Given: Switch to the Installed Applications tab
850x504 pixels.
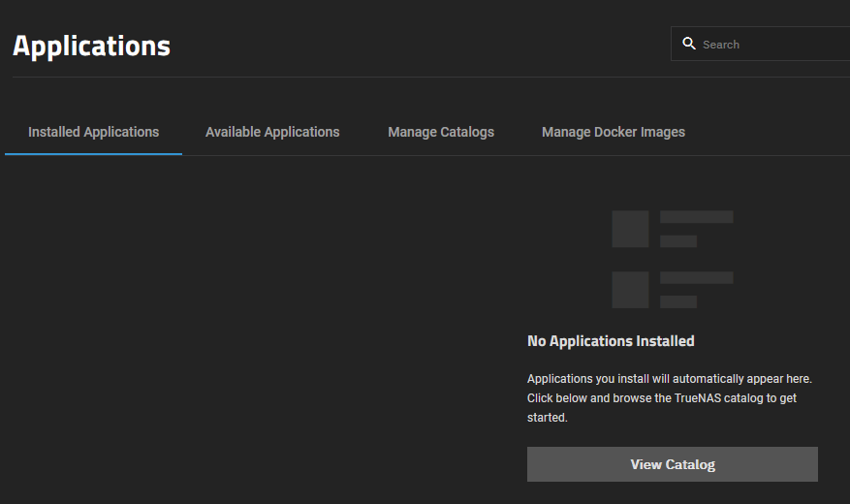Looking at the screenshot, I should [x=93, y=132].
